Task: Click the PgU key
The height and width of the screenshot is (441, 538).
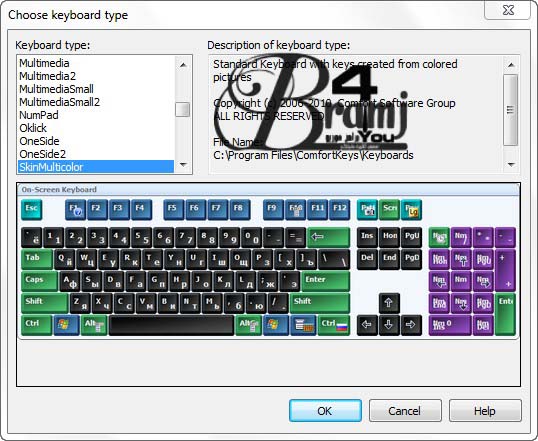Action: 411,237
